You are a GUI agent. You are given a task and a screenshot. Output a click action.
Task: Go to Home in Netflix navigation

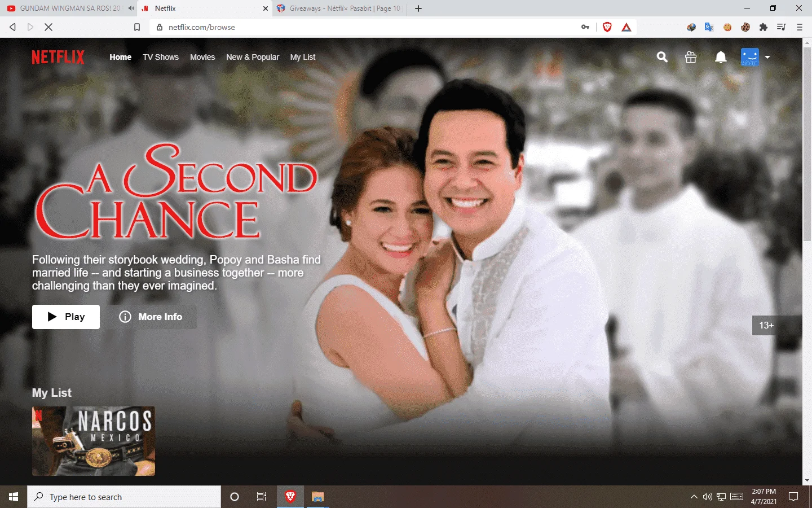[121, 57]
